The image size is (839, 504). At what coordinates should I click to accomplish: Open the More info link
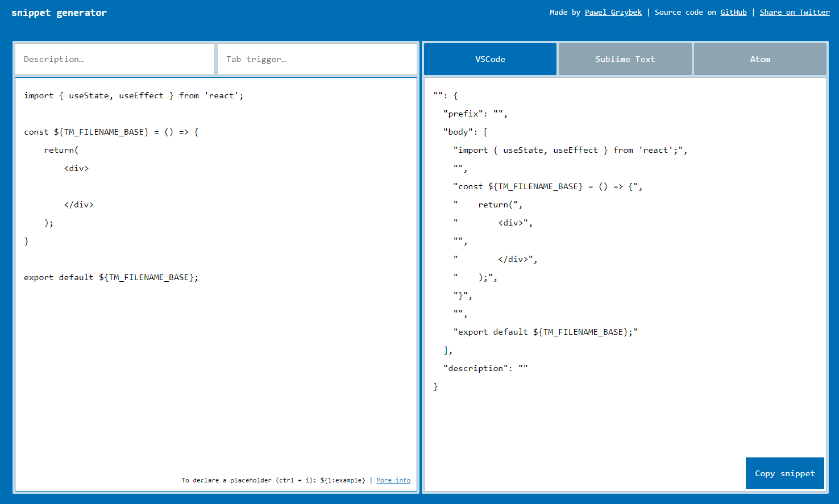pyautogui.click(x=393, y=480)
